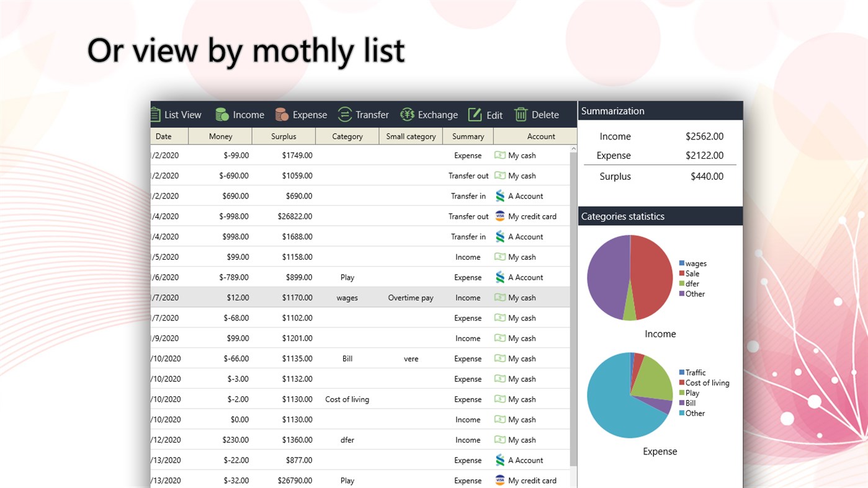This screenshot has height=488, width=868.
Task: Select the List View icon in the toolbar
Action: 154,114
